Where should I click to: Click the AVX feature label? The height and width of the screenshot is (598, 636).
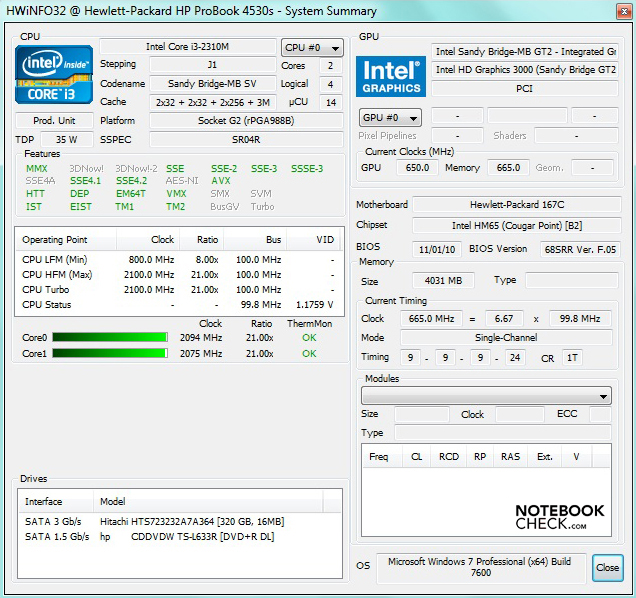point(221,181)
